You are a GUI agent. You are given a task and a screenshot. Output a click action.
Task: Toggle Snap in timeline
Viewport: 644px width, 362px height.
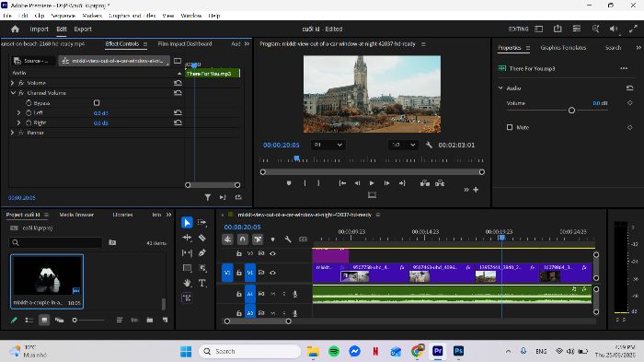tap(242, 239)
